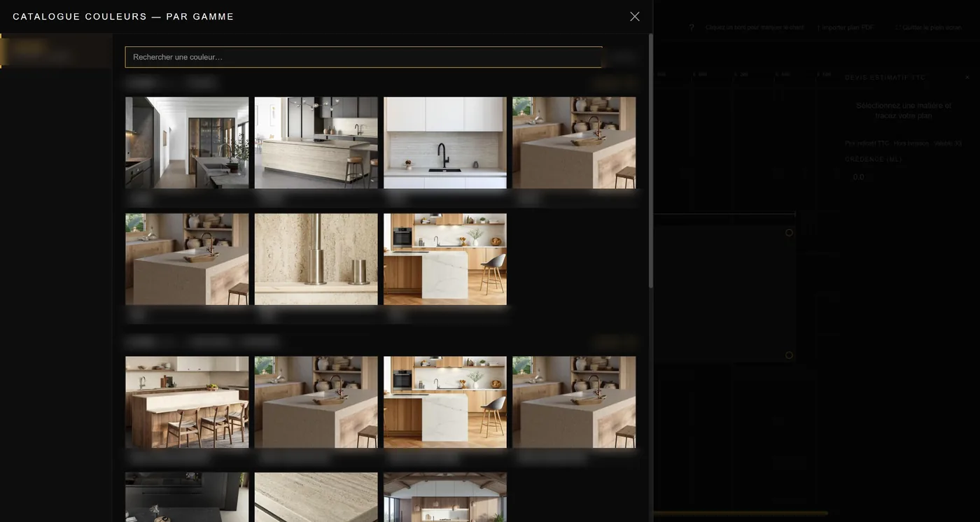980x522 pixels.
Task: Focus the 'Rechercher une couleur' search field
Action: (x=363, y=57)
